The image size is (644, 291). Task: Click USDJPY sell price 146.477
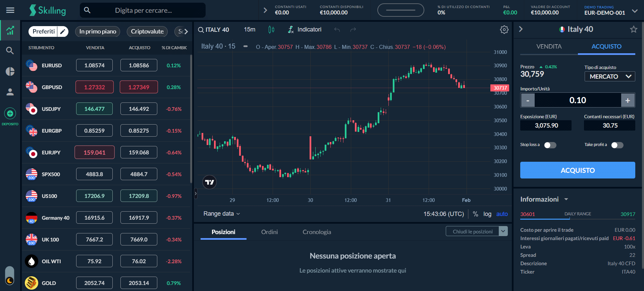94,109
